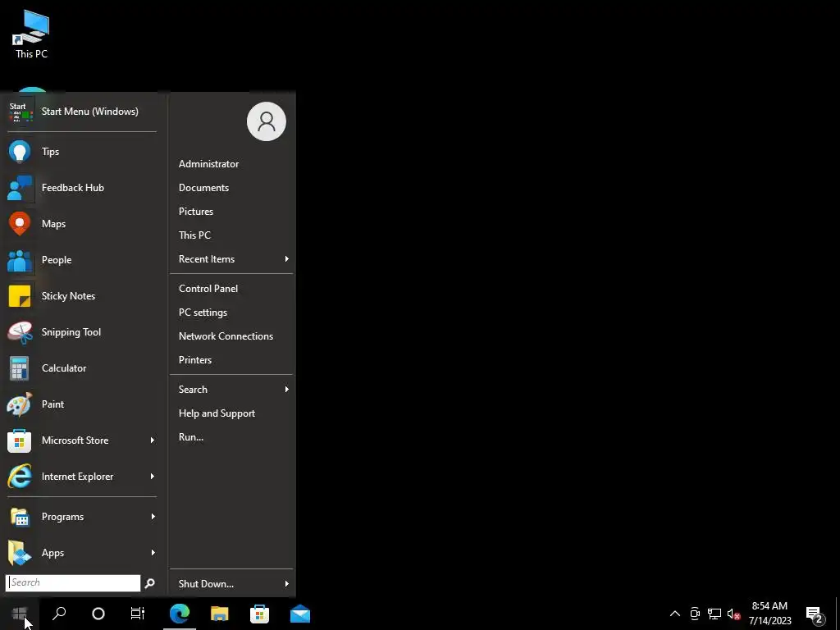Open taskbar Search magnifier icon

coord(59,614)
